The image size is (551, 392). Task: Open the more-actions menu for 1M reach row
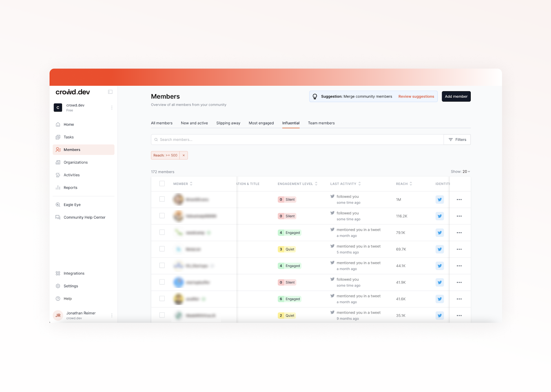tap(459, 199)
